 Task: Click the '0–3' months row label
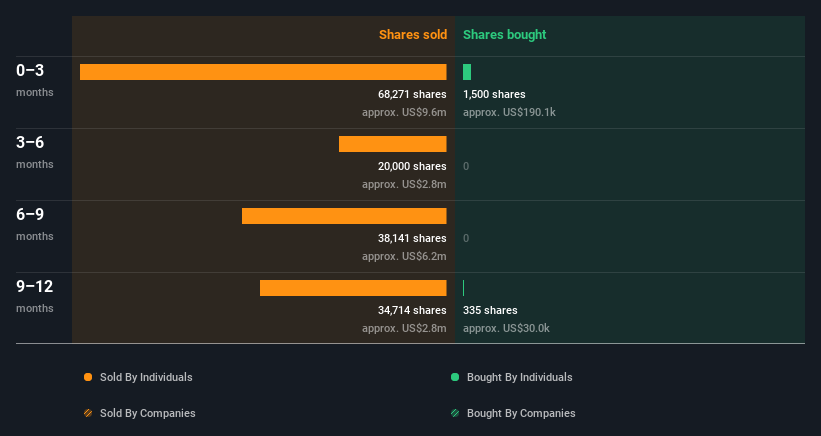pyautogui.click(x=30, y=70)
